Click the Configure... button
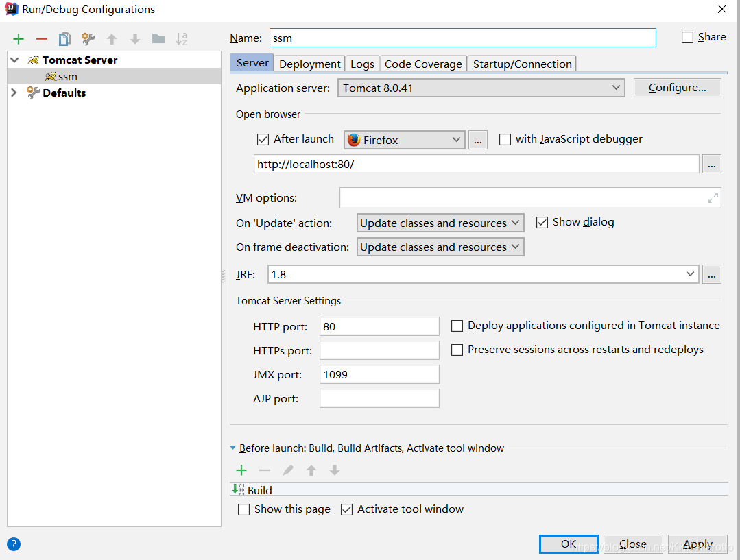Image resolution: width=740 pixels, height=560 pixels. pos(677,88)
